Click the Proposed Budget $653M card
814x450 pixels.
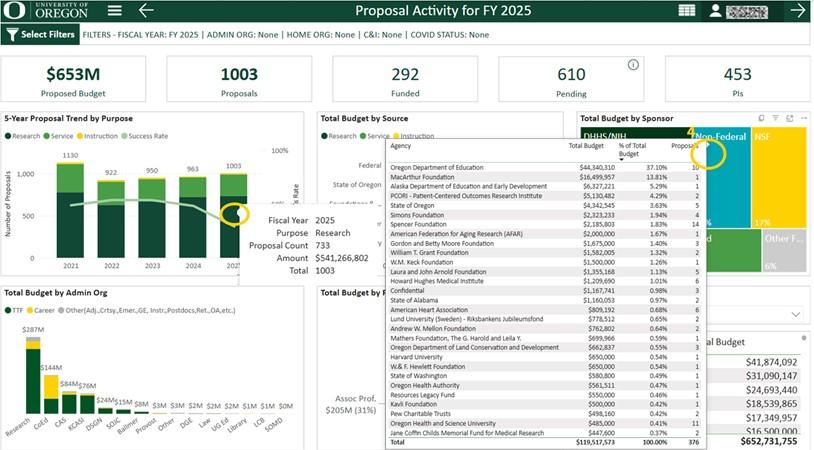click(73, 79)
